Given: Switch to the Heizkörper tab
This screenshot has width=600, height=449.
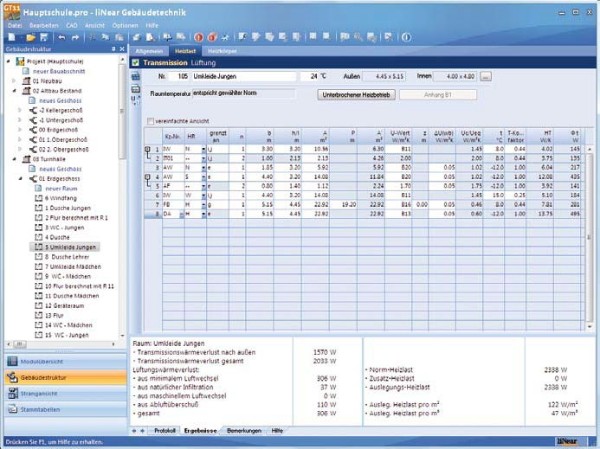Looking at the screenshot, I should (x=222, y=51).
